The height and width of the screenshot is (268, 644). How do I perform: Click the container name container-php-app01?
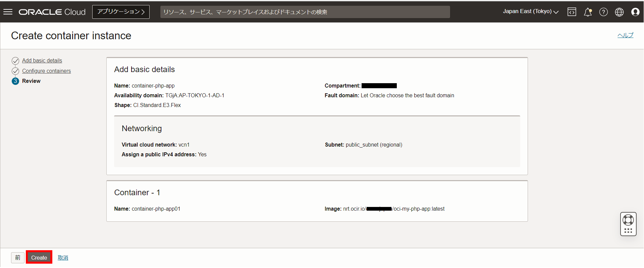pyautogui.click(x=156, y=209)
